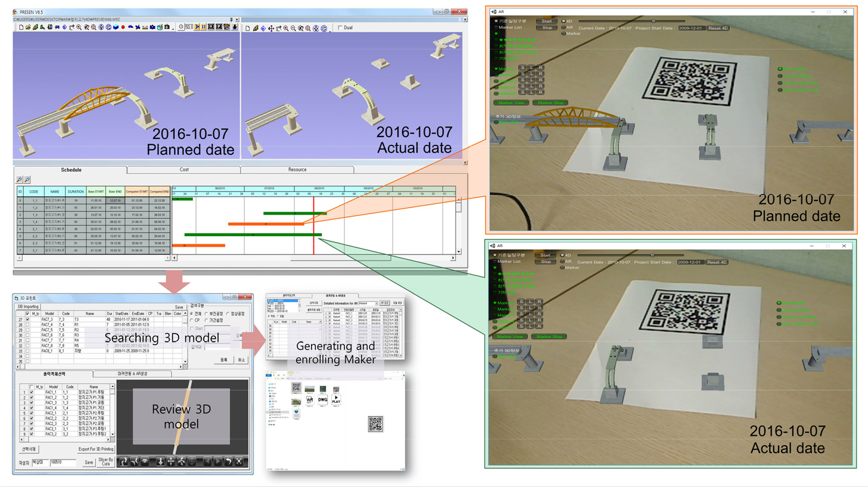Click the camera snapshot icon in PRESEN left toolbar
868x487 pixels.
pyautogui.click(x=167, y=27)
